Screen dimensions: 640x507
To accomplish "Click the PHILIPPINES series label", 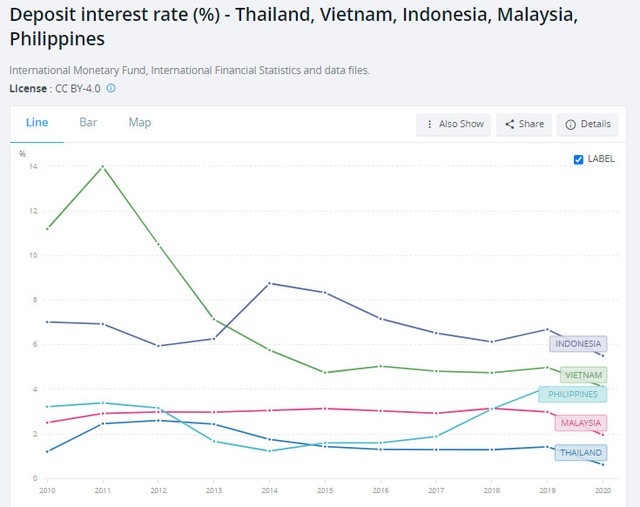I will click(x=572, y=394).
